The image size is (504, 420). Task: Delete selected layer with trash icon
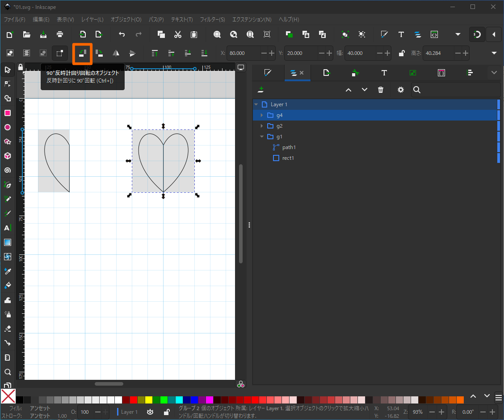[381, 90]
